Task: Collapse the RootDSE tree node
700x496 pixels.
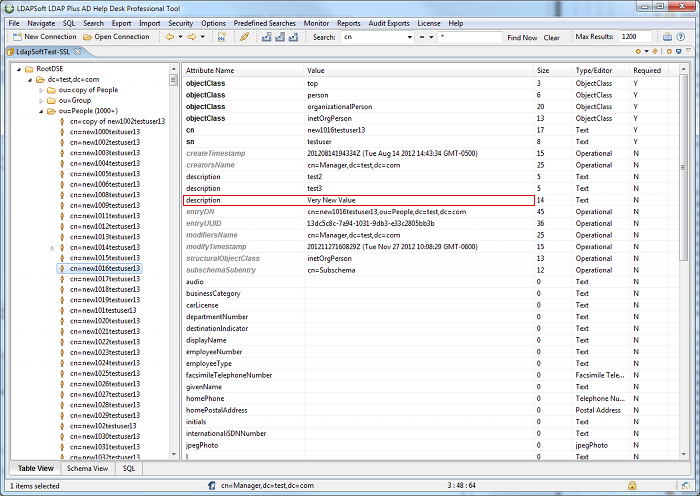Action: click(x=19, y=69)
